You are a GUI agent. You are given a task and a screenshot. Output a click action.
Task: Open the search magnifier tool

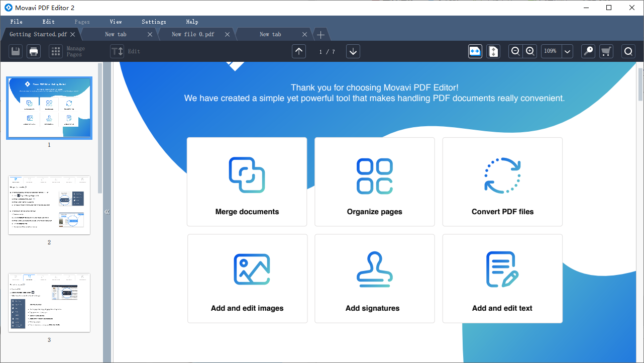628,51
